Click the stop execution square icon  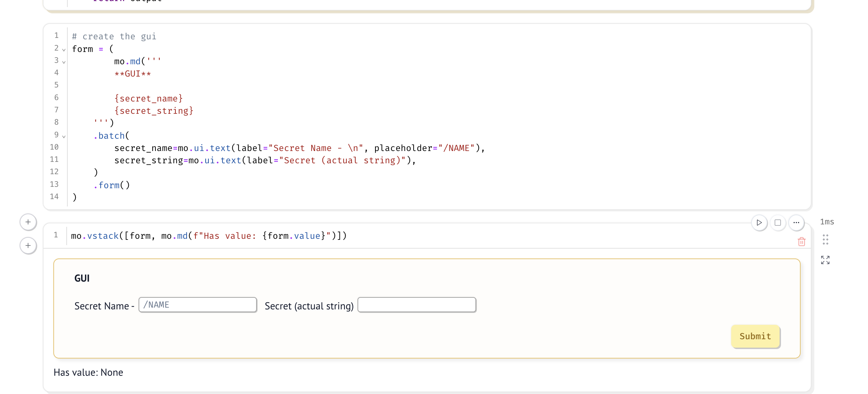(778, 223)
